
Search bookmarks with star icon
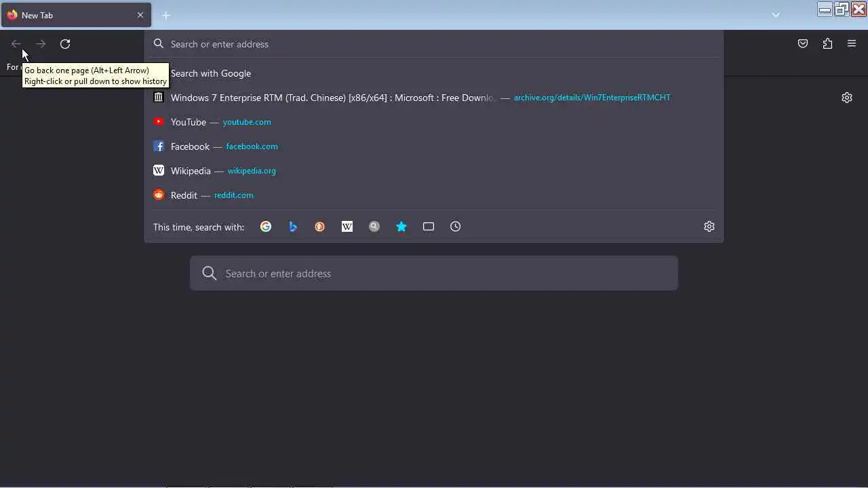pos(401,226)
